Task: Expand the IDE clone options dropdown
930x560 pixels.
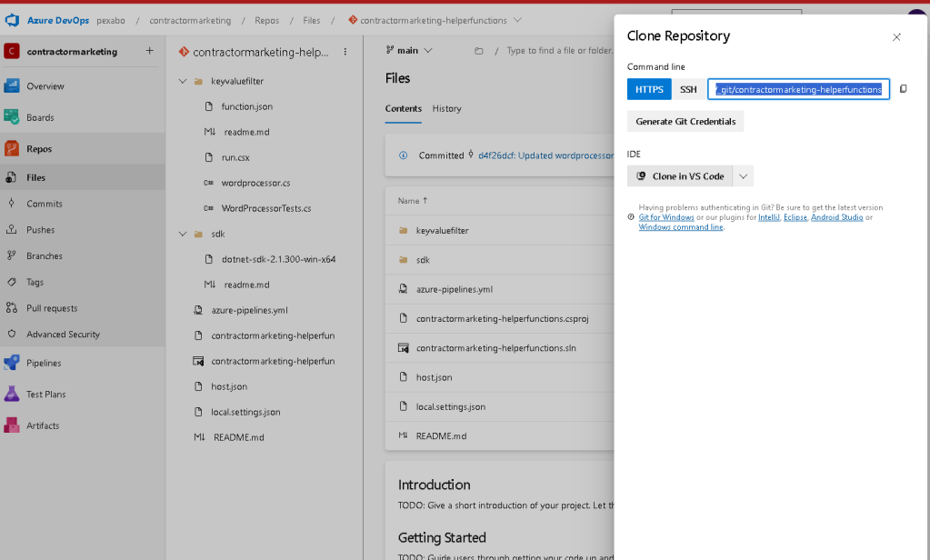Action: [743, 176]
